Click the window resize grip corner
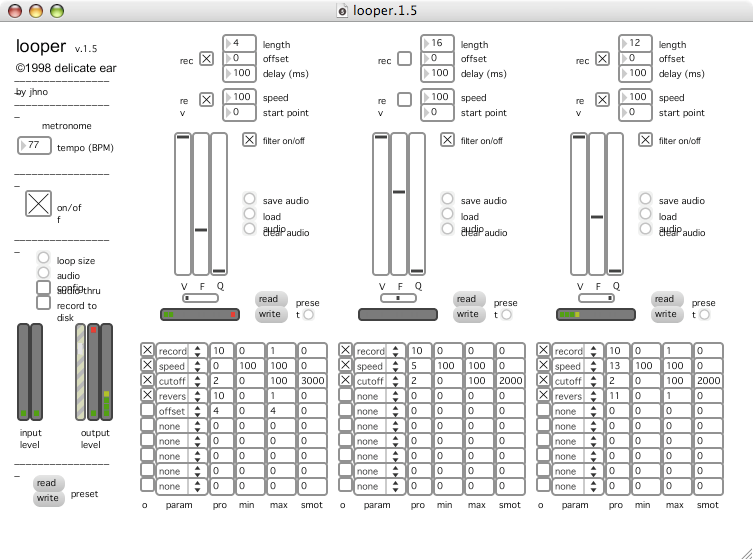 (x=746, y=553)
